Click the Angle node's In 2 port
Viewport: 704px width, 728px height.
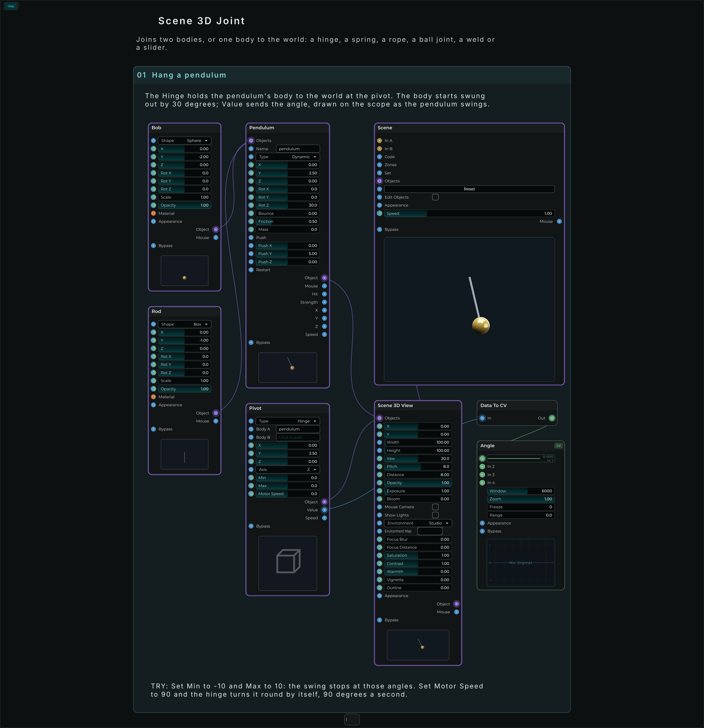click(x=482, y=466)
